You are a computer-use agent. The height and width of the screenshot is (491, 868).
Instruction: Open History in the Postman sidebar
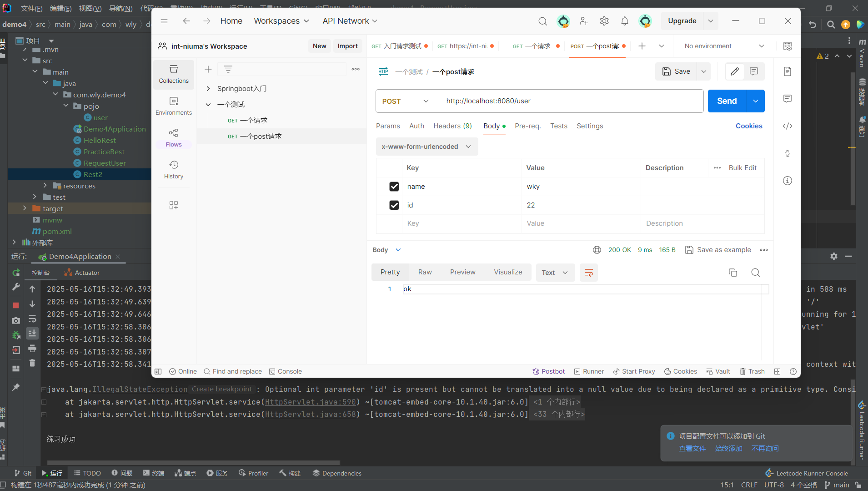[x=174, y=170]
